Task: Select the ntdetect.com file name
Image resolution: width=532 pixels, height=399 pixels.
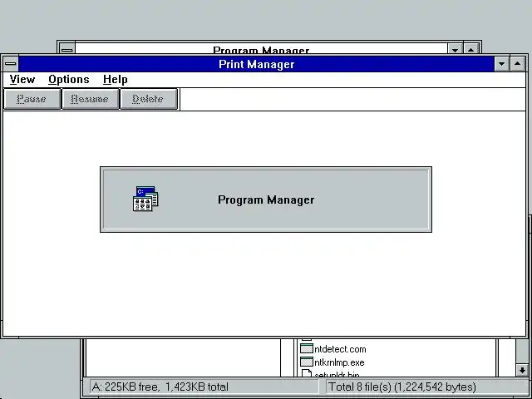Action: coord(340,349)
